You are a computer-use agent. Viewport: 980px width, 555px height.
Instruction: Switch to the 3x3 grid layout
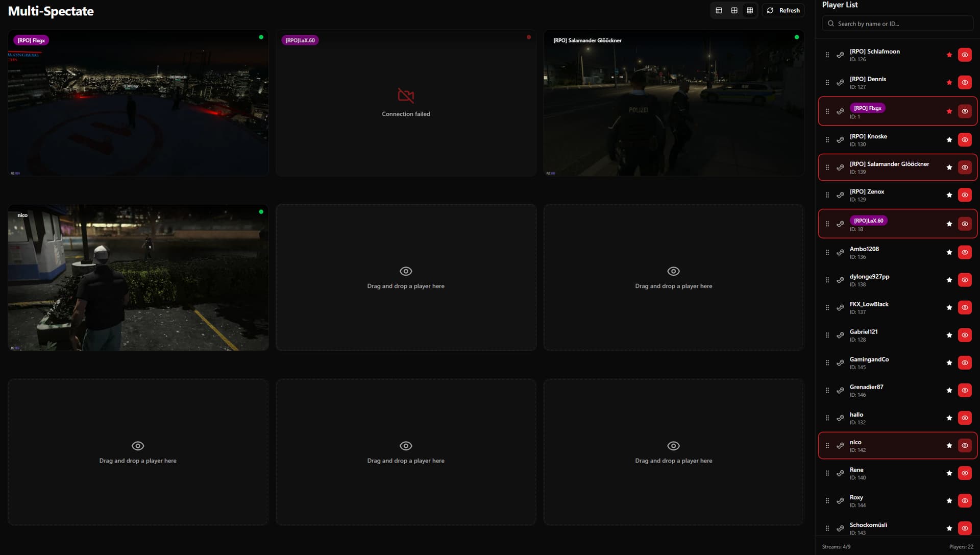(x=749, y=10)
